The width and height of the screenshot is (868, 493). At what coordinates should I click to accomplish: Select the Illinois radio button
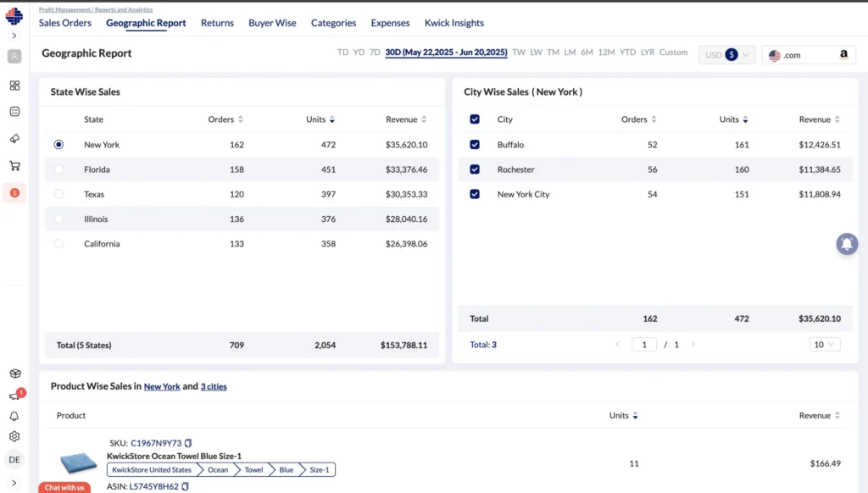click(x=58, y=219)
